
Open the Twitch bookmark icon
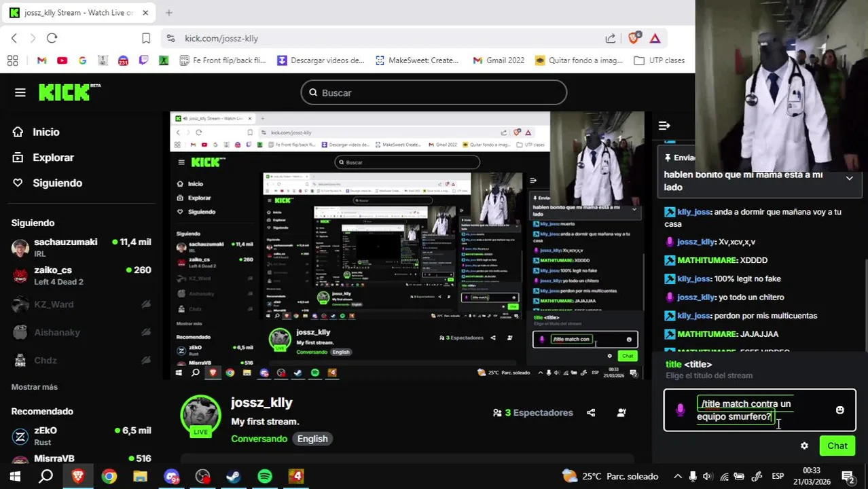[143, 60]
